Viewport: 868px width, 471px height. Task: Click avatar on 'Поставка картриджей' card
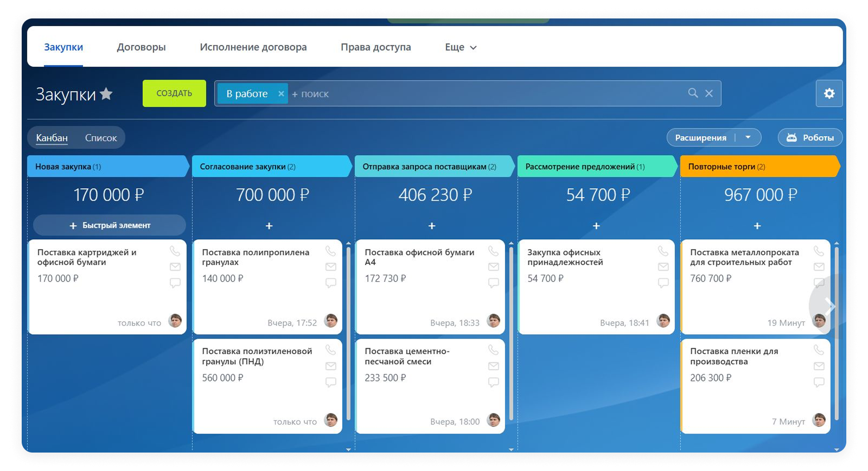[x=175, y=321]
